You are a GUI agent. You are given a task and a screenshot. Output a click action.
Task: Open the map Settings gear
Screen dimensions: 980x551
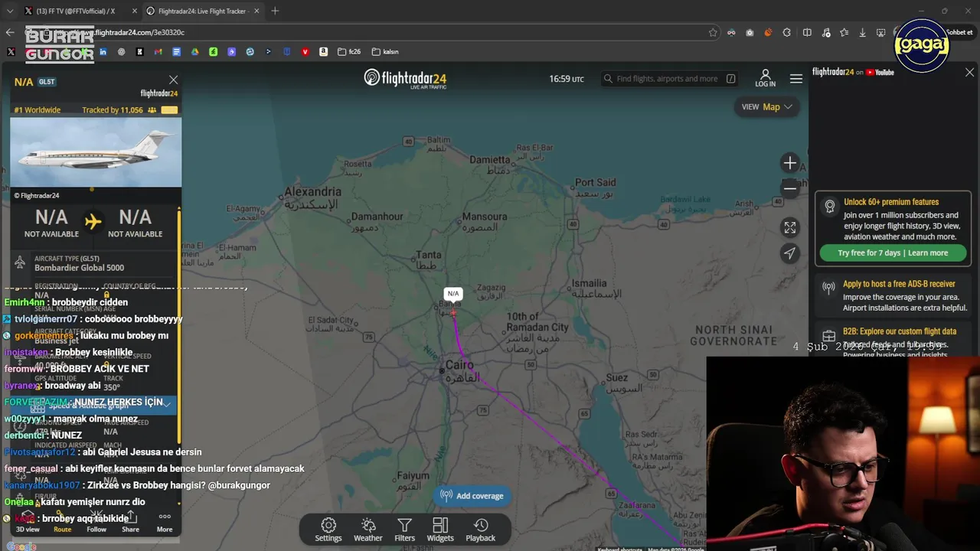pos(328,529)
